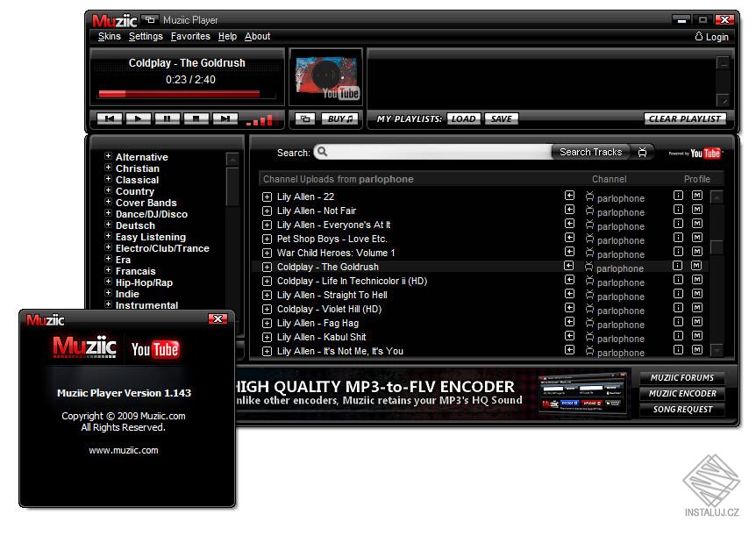The width and height of the screenshot is (756, 536).
Task: Click into the Search text field
Action: coord(439,153)
